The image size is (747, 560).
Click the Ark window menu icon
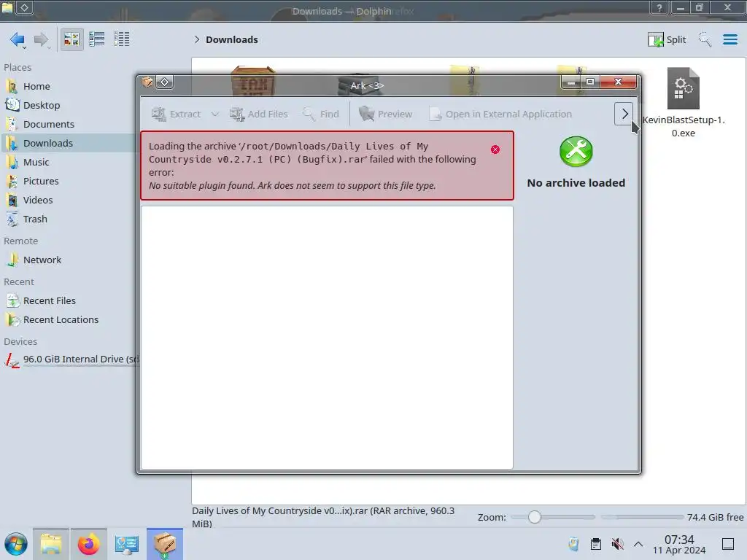(x=147, y=82)
